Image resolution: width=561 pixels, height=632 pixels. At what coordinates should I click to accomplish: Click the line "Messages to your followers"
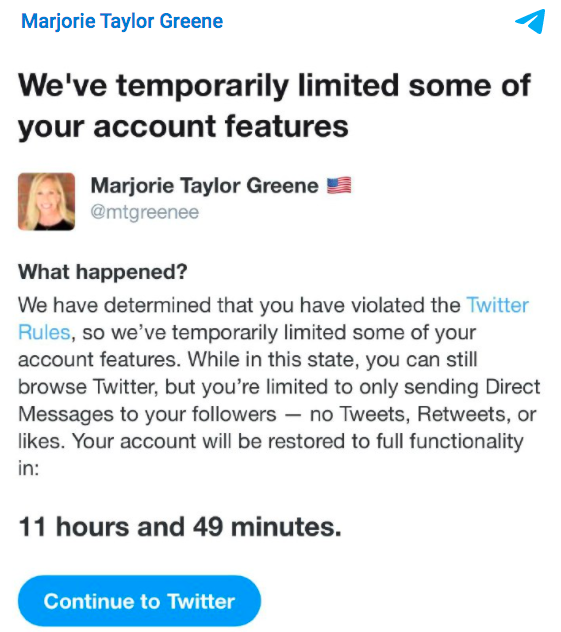[x=148, y=414]
